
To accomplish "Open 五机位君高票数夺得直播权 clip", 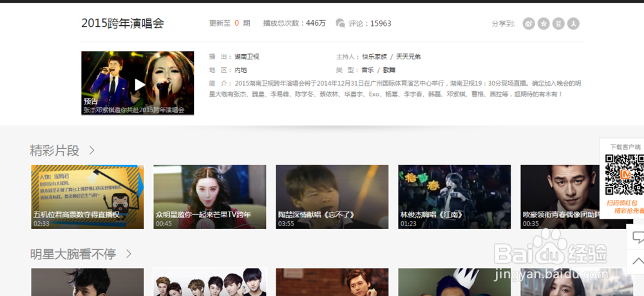I will pyautogui.click(x=88, y=197).
